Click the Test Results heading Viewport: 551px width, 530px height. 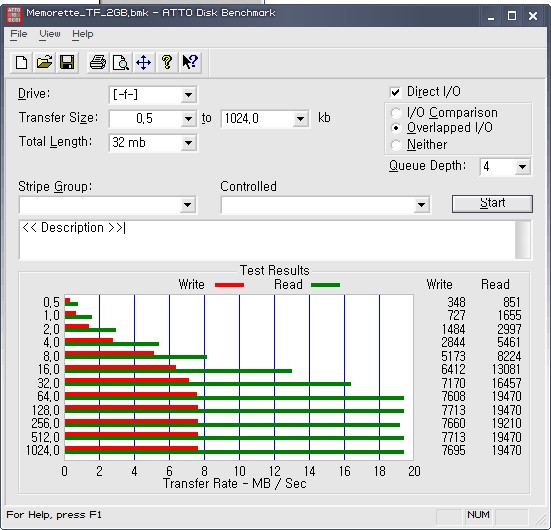coord(275,271)
